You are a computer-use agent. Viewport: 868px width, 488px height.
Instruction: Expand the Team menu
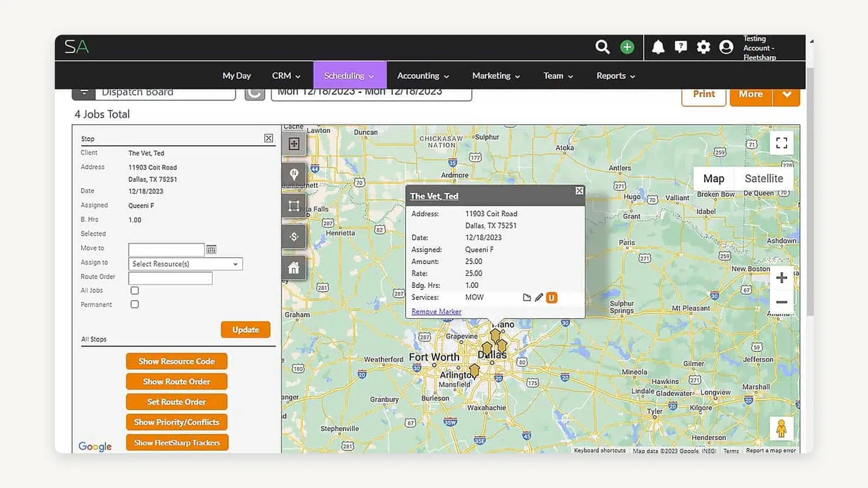558,76
